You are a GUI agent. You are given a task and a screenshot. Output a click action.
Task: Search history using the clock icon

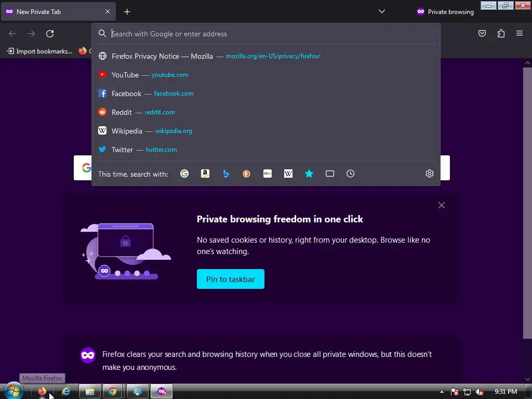point(351,174)
